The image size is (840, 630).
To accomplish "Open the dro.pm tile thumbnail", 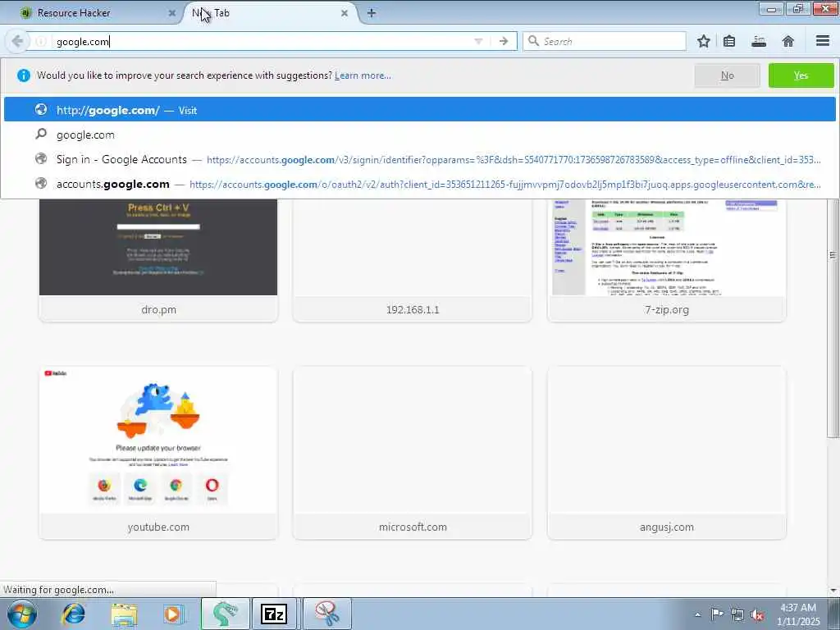I will click(x=158, y=247).
